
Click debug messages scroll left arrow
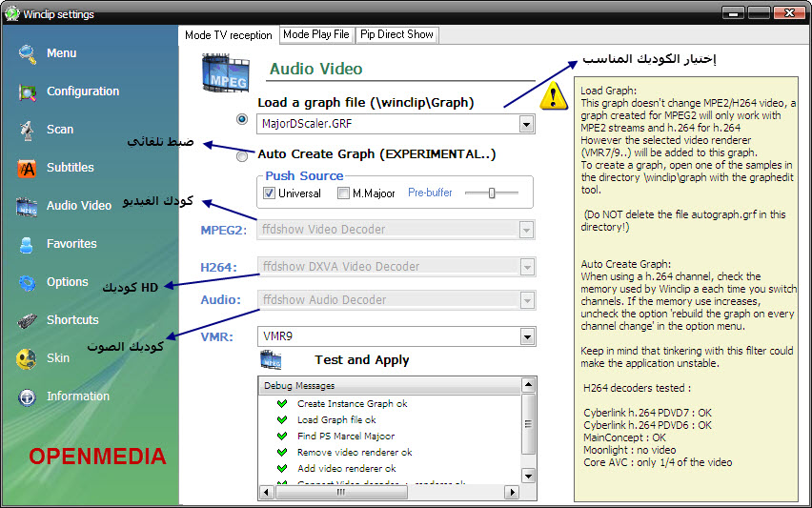click(x=266, y=492)
